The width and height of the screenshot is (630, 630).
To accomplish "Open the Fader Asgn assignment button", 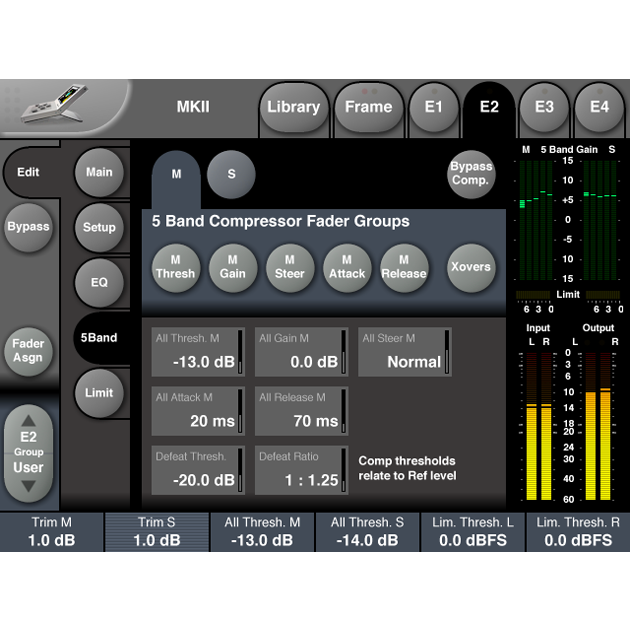I will coord(28,351).
